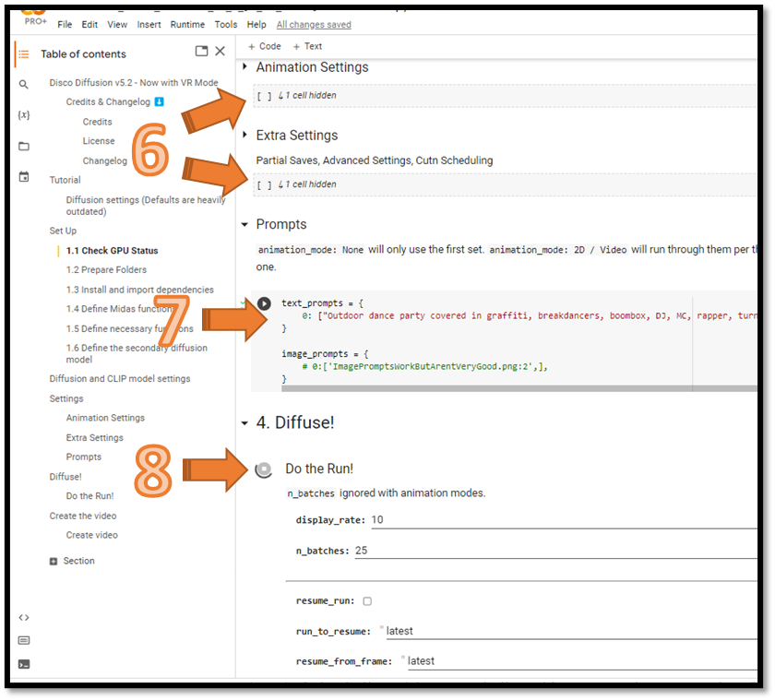775x700 pixels.
Task: Open the Tools menu
Action: tap(226, 25)
